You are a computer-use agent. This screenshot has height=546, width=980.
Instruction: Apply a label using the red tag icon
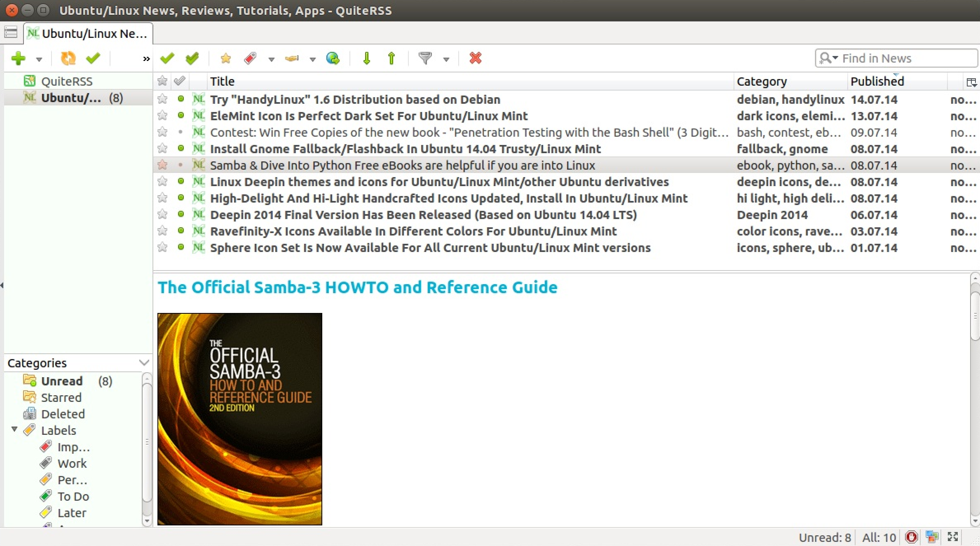249,58
